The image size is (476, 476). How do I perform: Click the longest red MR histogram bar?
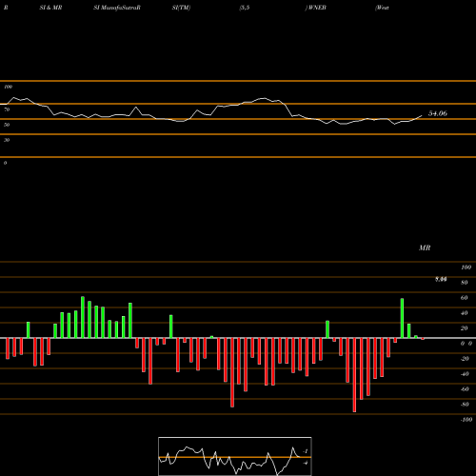354,375
